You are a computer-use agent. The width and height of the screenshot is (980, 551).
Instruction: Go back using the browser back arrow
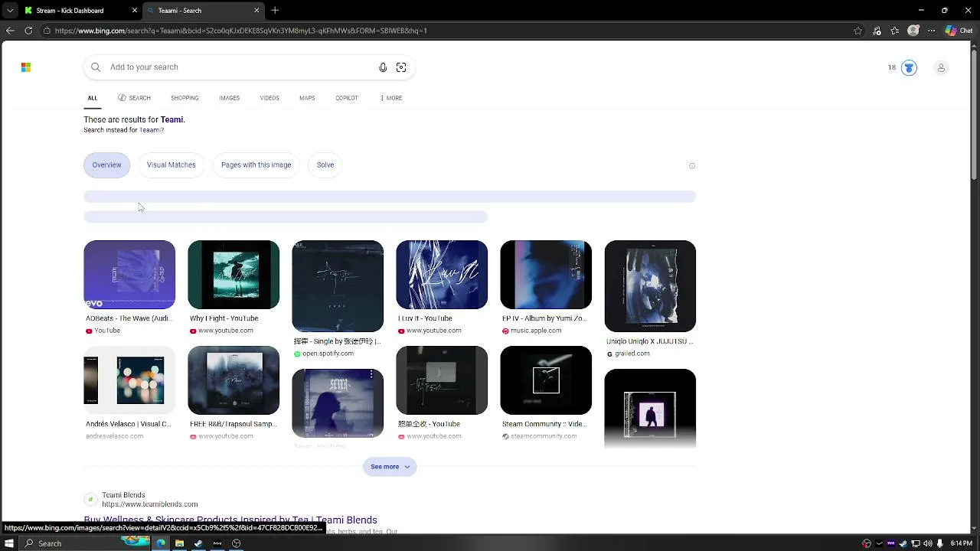(x=10, y=31)
